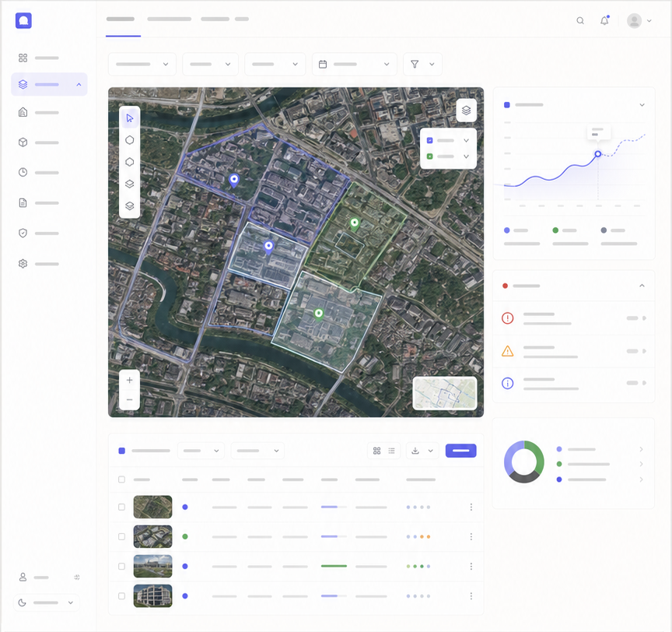
Task: Open the green donut legend entry arrow
Action: 641,464
